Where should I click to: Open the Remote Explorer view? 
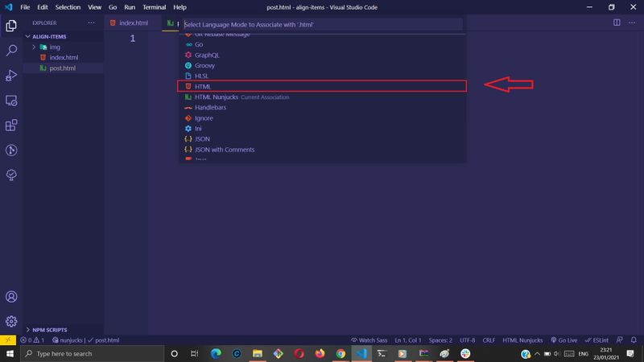[x=11, y=100]
